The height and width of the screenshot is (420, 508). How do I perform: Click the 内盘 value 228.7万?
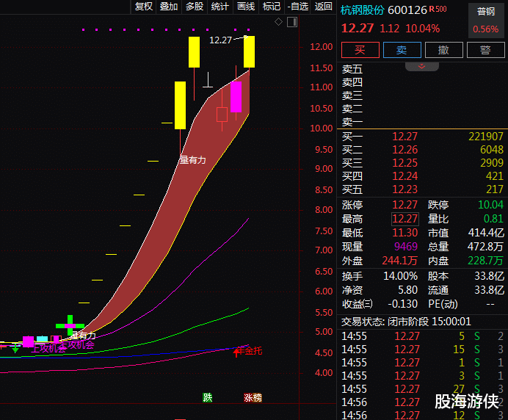(485, 261)
